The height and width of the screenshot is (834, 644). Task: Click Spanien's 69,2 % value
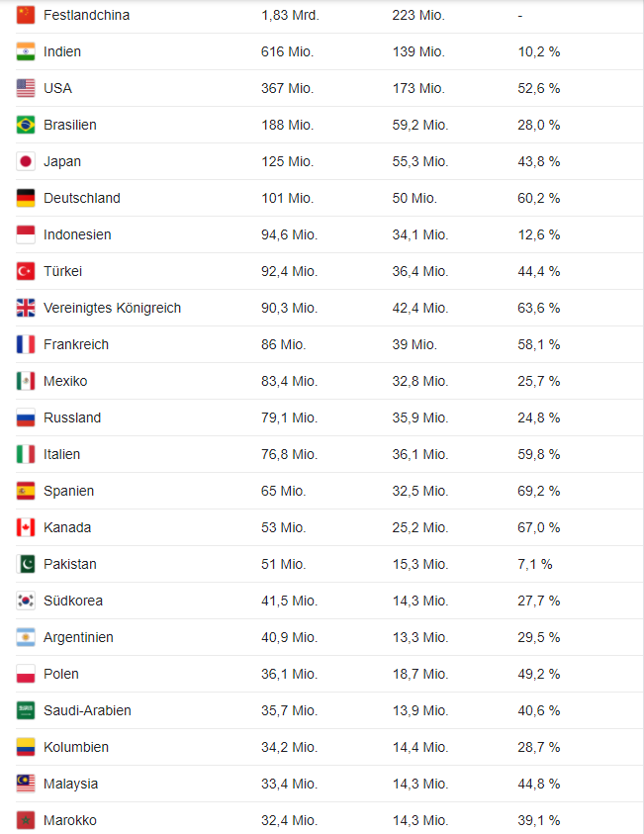click(x=539, y=491)
